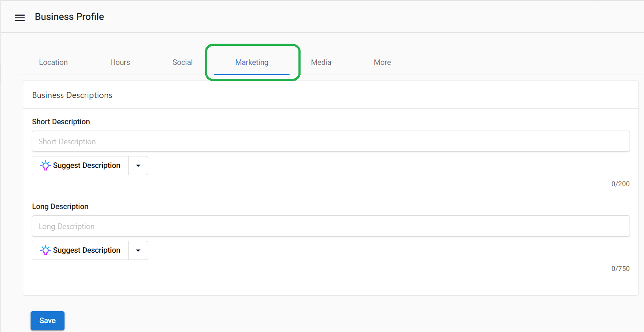The height and width of the screenshot is (332, 644).
Task: Click the lightbulb icon on the first Suggest Description button
Action: click(x=45, y=165)
